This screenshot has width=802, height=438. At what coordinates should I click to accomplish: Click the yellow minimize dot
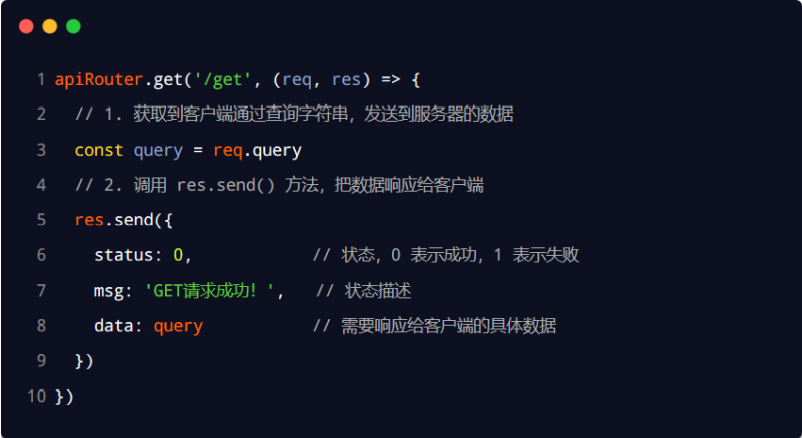click(50, 26)
